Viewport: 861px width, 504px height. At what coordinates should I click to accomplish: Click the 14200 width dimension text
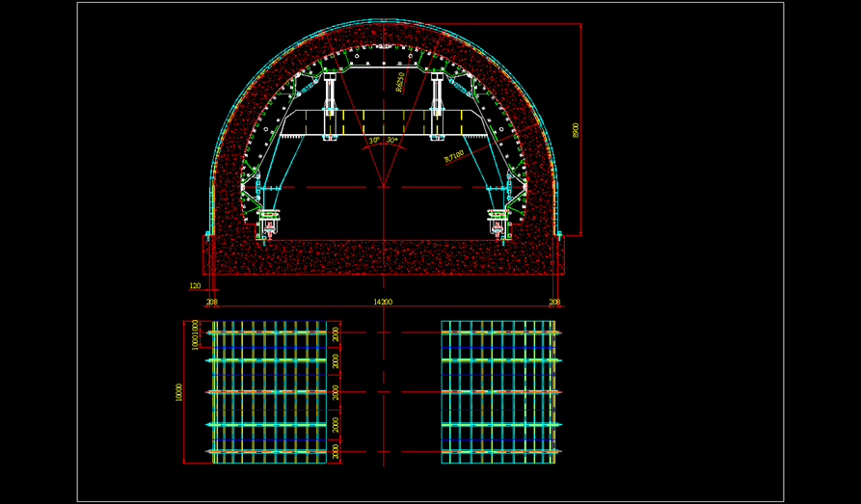pyautogui.click(x=383, y=302)
